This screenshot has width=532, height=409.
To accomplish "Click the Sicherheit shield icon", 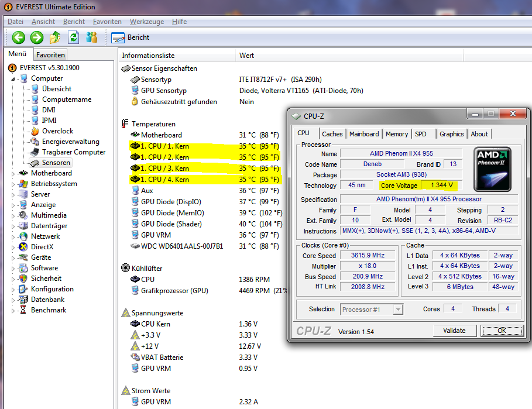I will point(23,279).
